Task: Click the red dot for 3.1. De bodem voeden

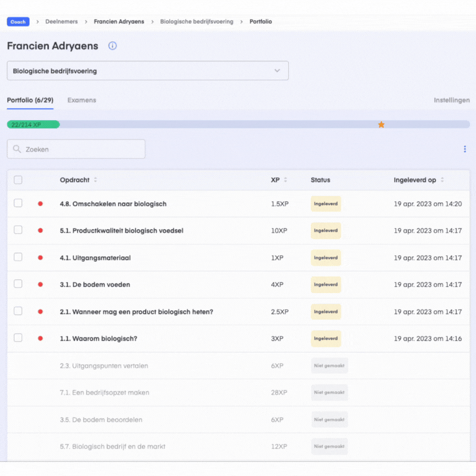Action: pos(40,284)
